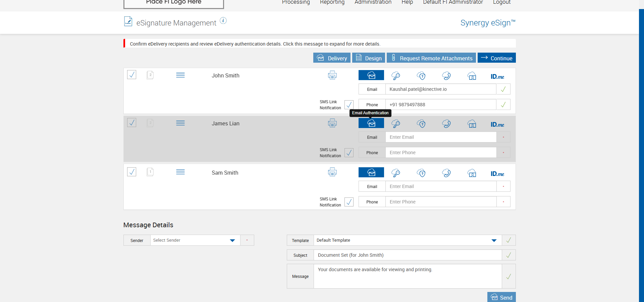The height and width of the screenshot is (302, 644).
Task: Select shield question icon for John Smith
Action: click(x=421, y=76)
